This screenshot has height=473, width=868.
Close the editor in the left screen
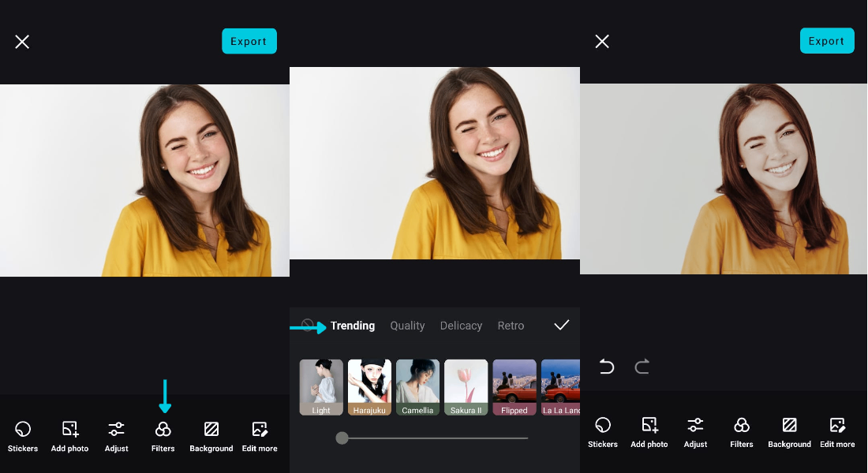[x=22, y=42]
